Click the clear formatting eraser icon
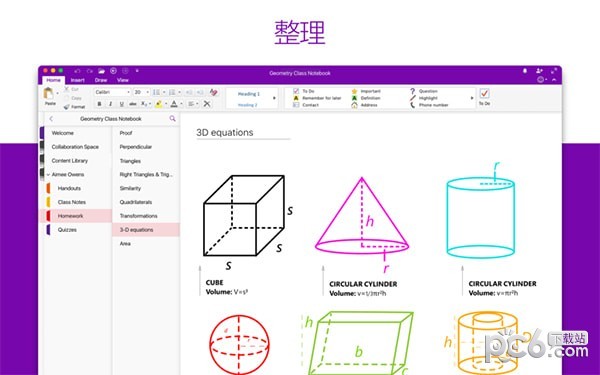Viewport: 600px width, 375px height. pyautogui.click(x=214, y=92)
